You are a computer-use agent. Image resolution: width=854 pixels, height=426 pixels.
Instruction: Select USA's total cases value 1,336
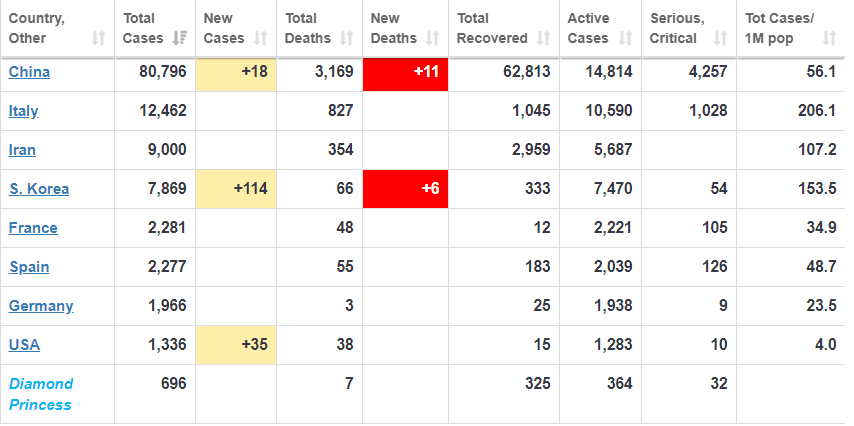click(167, 345)
